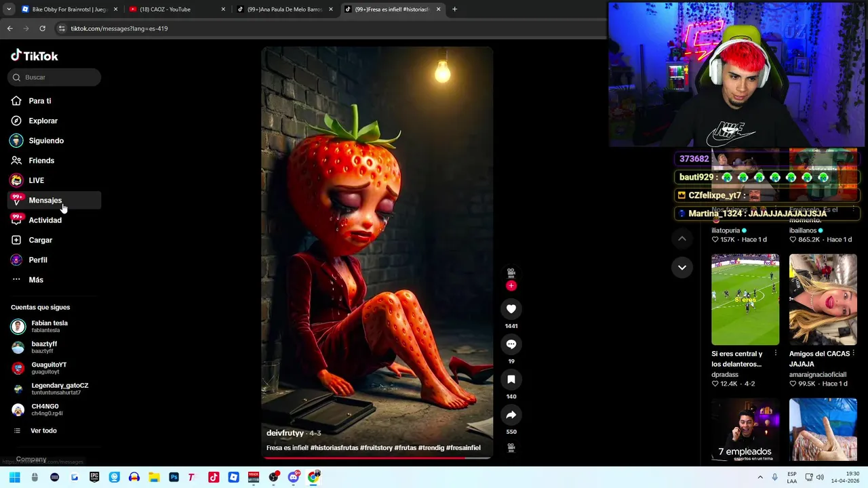Toggle microphone icon in system tray

tap(774, 477)
